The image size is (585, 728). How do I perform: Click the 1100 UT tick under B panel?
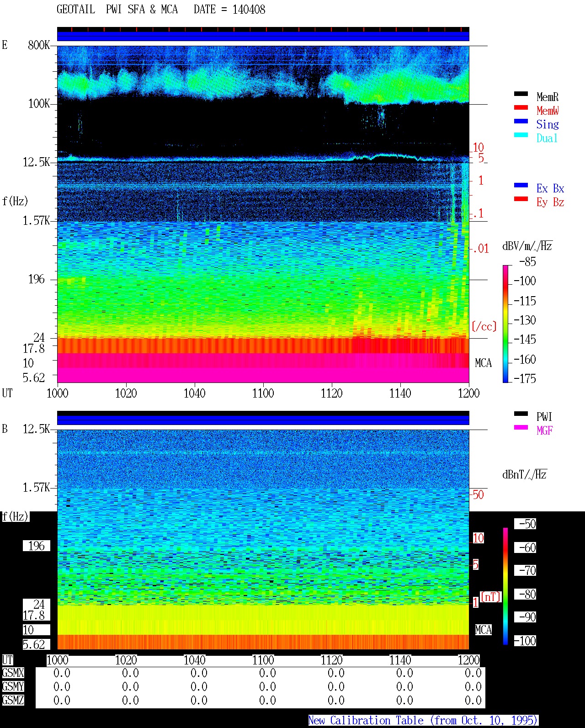tap(263, 660)
